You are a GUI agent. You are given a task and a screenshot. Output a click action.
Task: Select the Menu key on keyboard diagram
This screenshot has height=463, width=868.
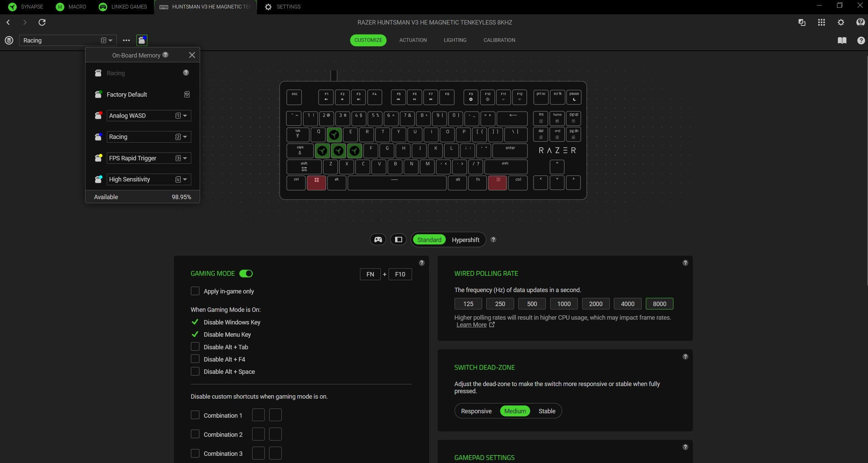pos(497,183)
